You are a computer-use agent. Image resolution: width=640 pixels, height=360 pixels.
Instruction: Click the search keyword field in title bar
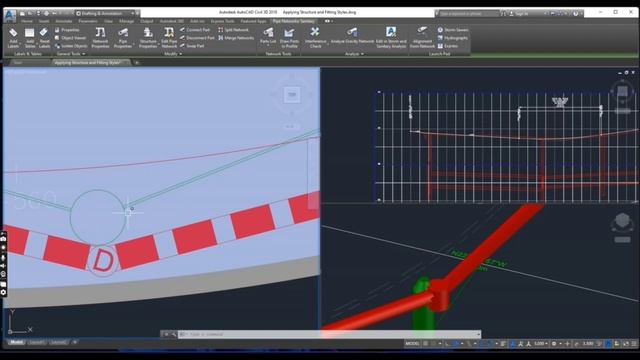point(468,13)
